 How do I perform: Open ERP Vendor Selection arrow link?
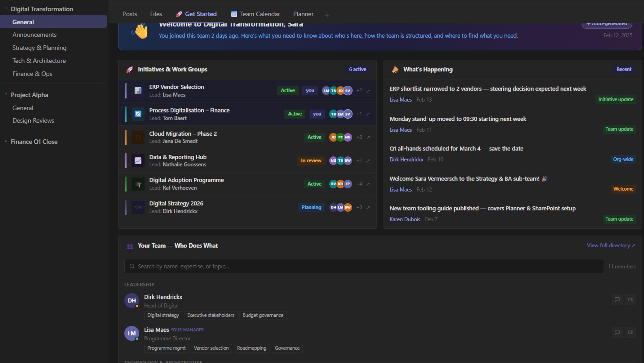pos(368,91)
